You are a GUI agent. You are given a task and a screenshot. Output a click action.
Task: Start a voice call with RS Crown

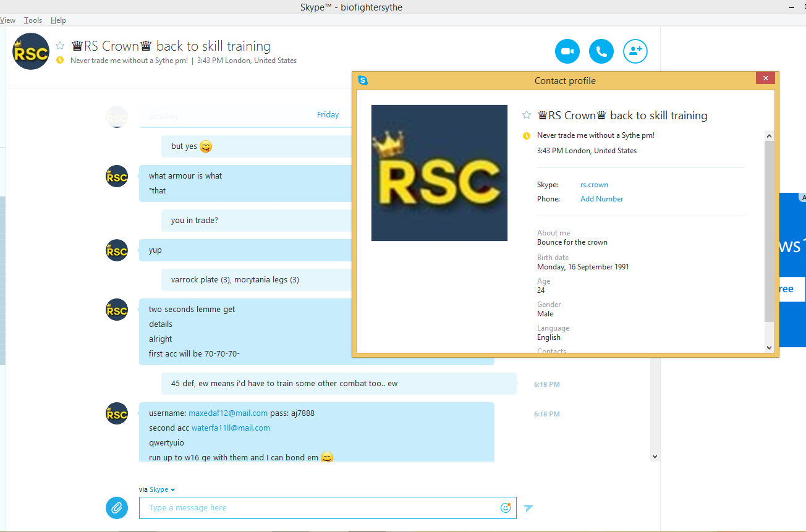tap(601, 51)
